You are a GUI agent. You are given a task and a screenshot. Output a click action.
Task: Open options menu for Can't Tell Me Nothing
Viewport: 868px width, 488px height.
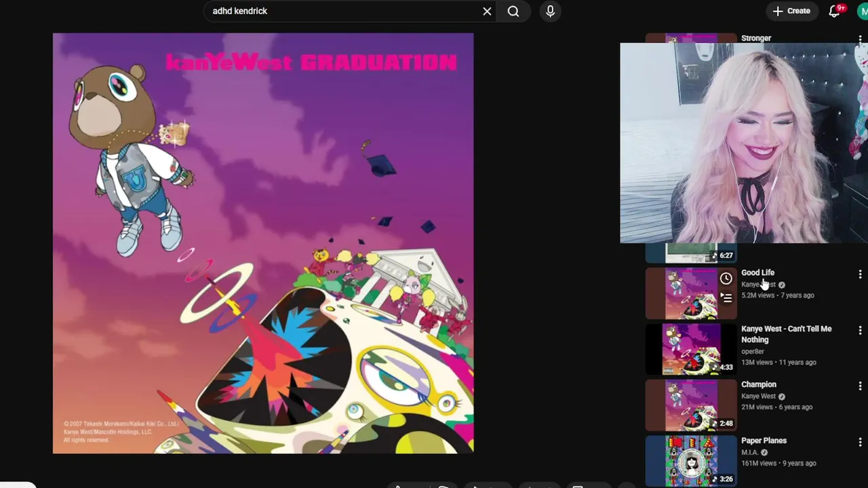pos(860,330)
